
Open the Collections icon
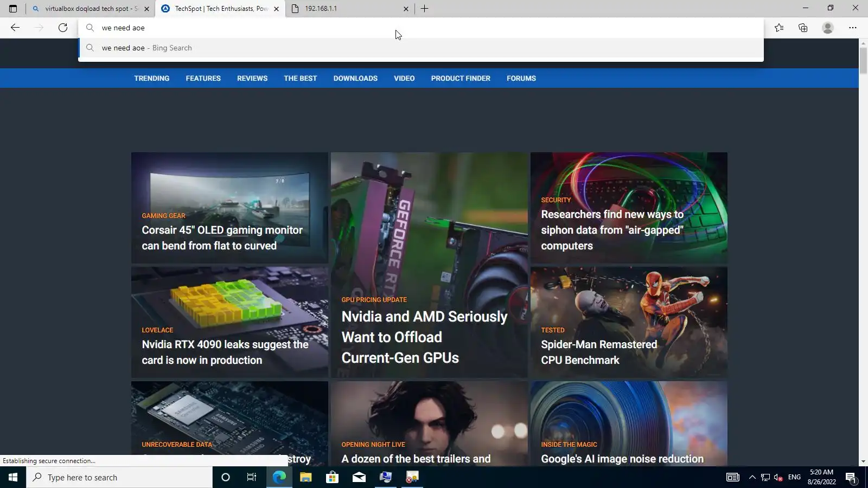coord(803,28)
